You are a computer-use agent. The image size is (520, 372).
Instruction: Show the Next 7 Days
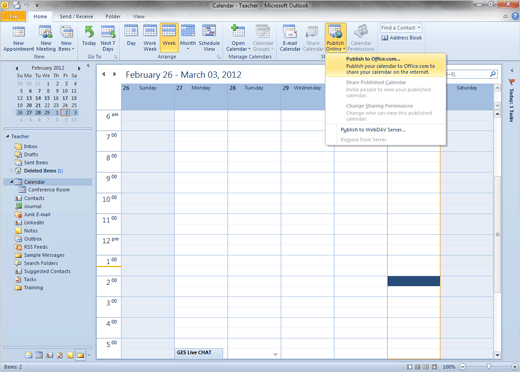coord(108,39)
